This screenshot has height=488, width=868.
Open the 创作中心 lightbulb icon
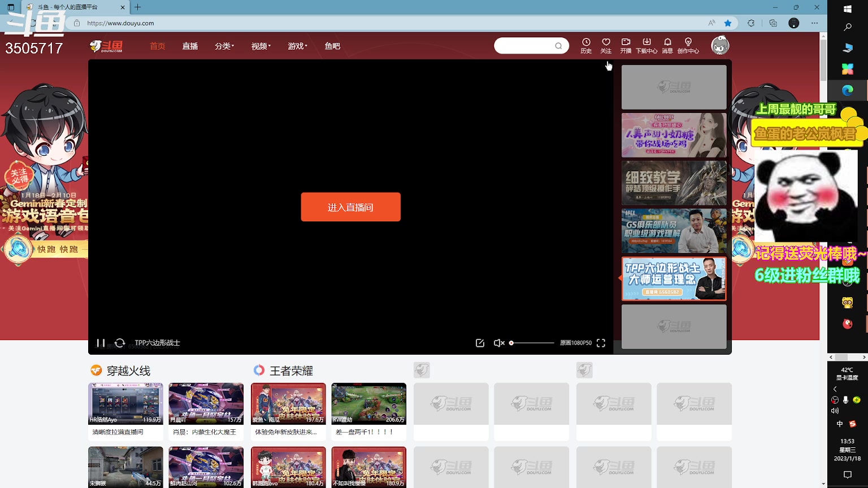(688, 46)
